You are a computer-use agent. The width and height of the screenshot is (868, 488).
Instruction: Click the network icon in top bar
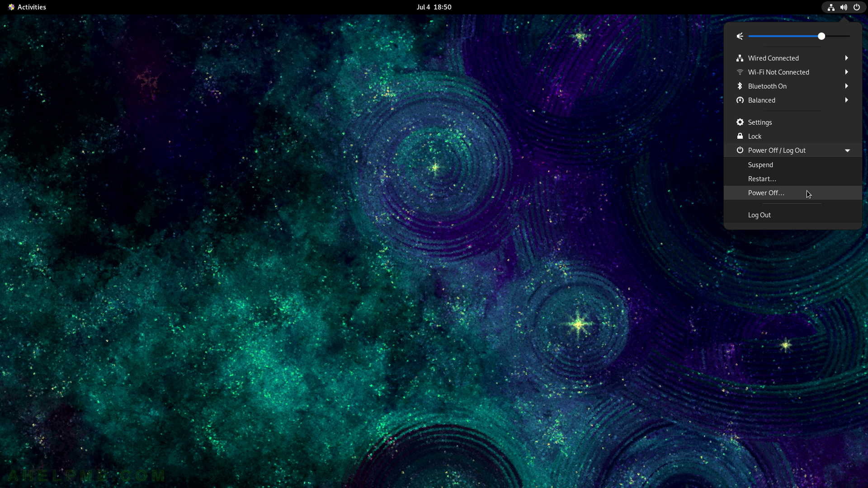point(831,7)
